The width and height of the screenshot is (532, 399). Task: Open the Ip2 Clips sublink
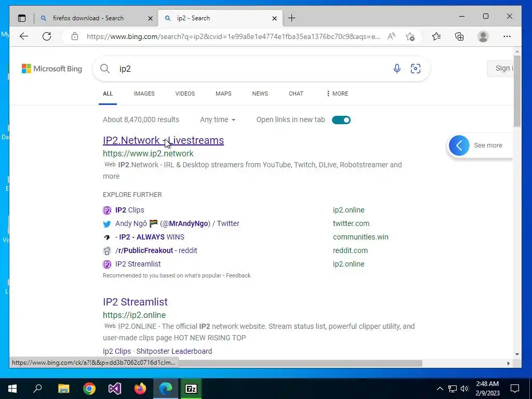click(117, 351)
